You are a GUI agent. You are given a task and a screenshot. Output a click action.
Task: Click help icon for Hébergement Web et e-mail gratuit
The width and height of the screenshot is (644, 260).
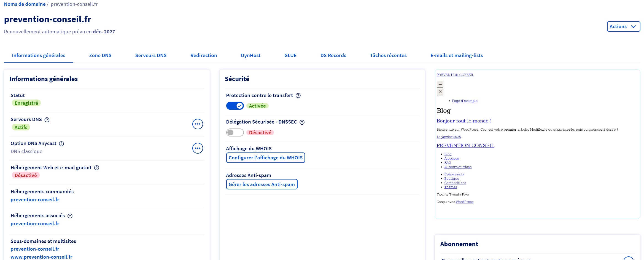pos(96,168)
